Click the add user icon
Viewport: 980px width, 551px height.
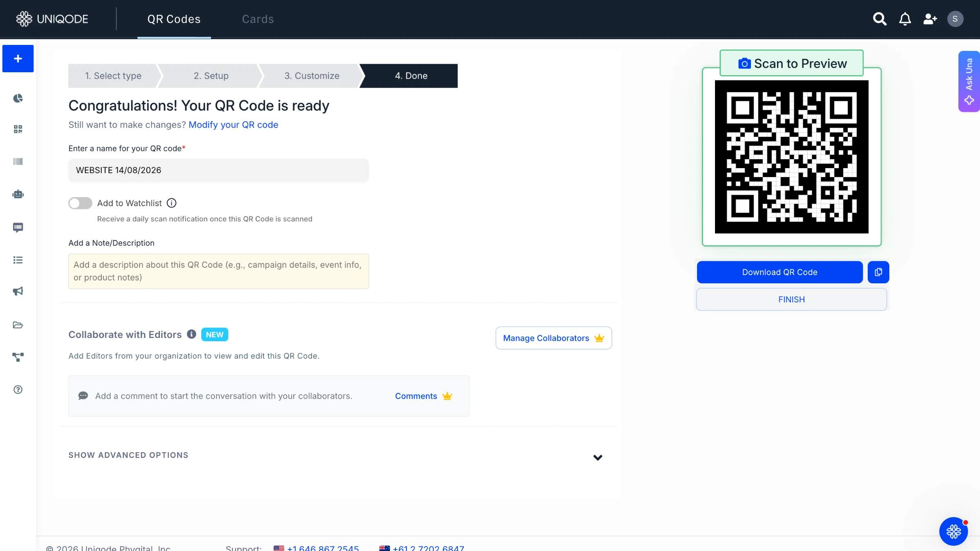(x=930, y=19)
